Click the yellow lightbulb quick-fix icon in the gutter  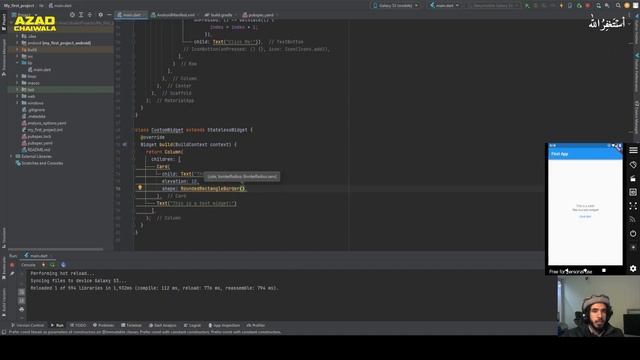[140, 188]
